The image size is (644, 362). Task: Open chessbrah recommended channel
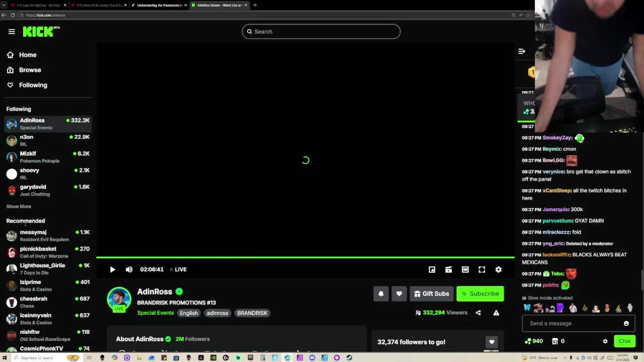[48, 302]
